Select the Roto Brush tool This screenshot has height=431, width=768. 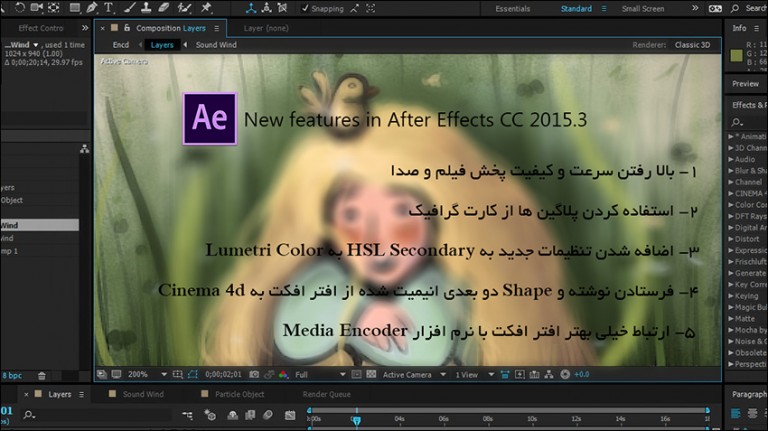tap(184, 8)
